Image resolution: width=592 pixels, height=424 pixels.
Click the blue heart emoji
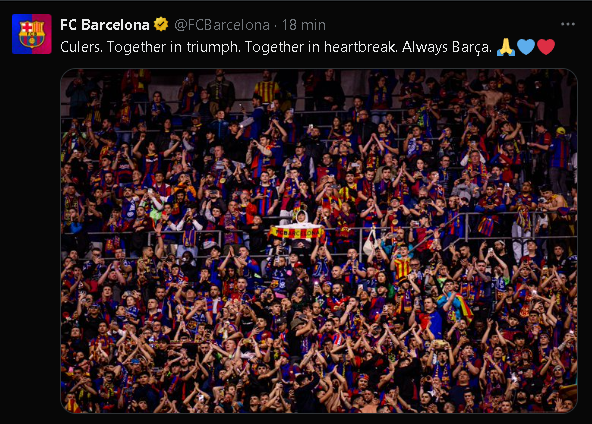(526, 47)
